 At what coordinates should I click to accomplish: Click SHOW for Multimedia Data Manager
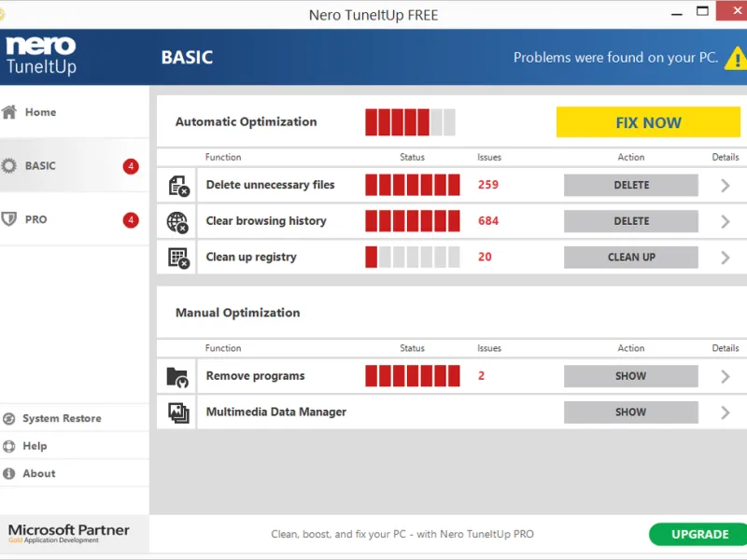click(x=631, y=413)
